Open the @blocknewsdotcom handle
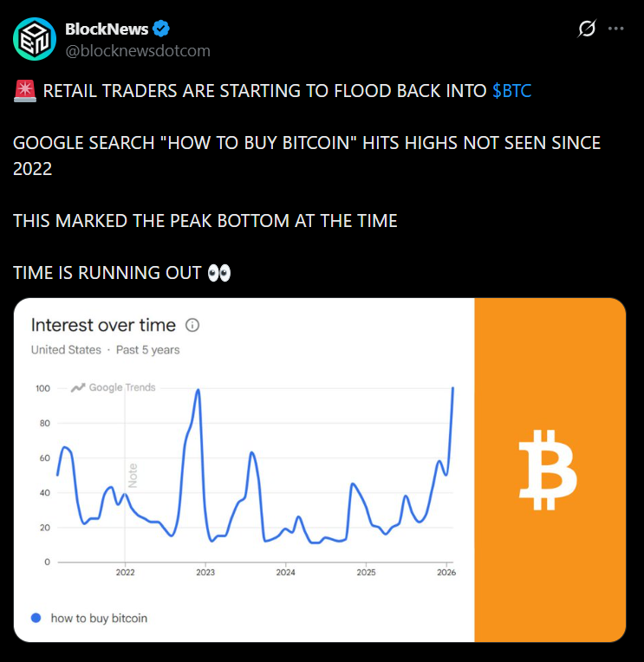Image resolution: width=644 pixels, height=662 pixels. 138,50
